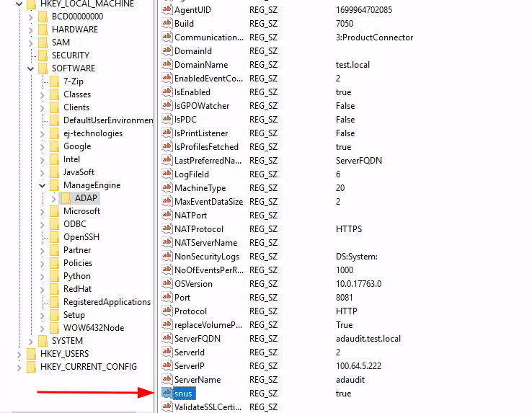Select the ODBC key
532x413 pixels.
coord(75,224)
